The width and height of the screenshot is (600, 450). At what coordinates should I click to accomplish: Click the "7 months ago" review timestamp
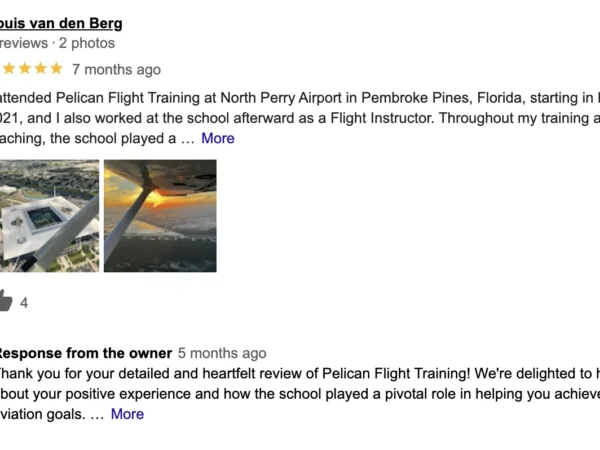pos(116,70)
